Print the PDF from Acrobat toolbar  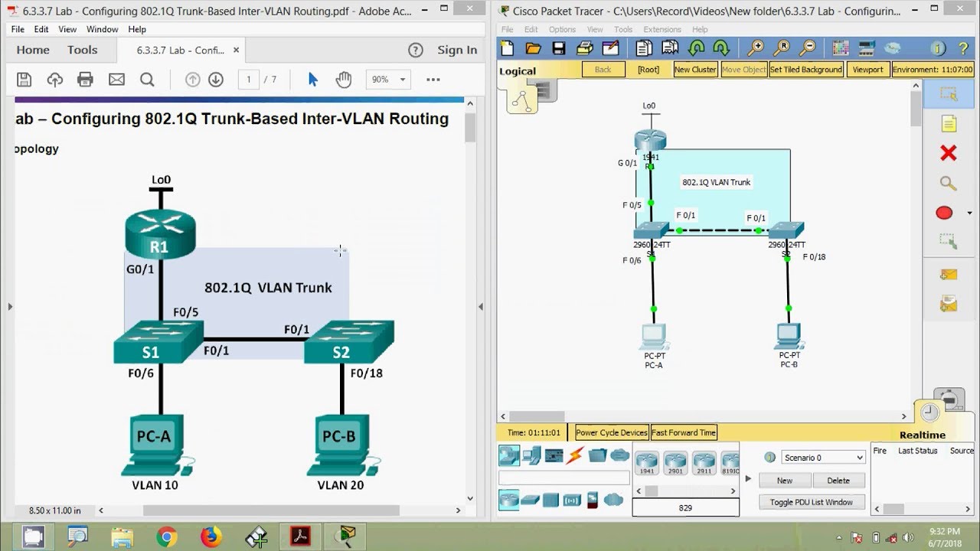pyautogui.click(x=85, y=80)
